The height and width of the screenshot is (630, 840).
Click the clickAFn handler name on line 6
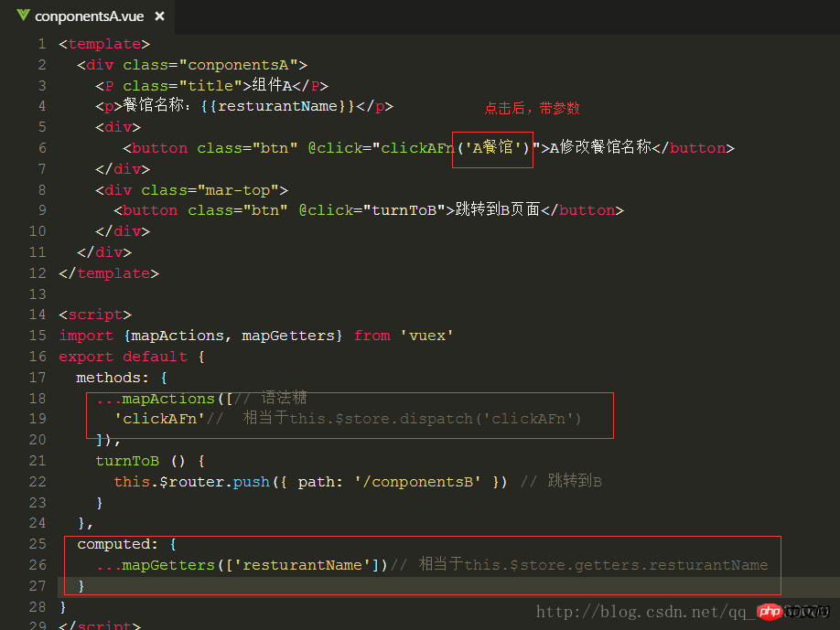click(x=417, y=148)
